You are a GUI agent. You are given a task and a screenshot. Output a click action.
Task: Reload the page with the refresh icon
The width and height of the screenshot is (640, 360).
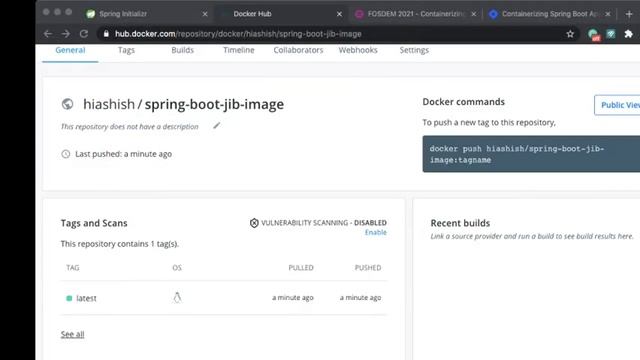tap(84, 34)
